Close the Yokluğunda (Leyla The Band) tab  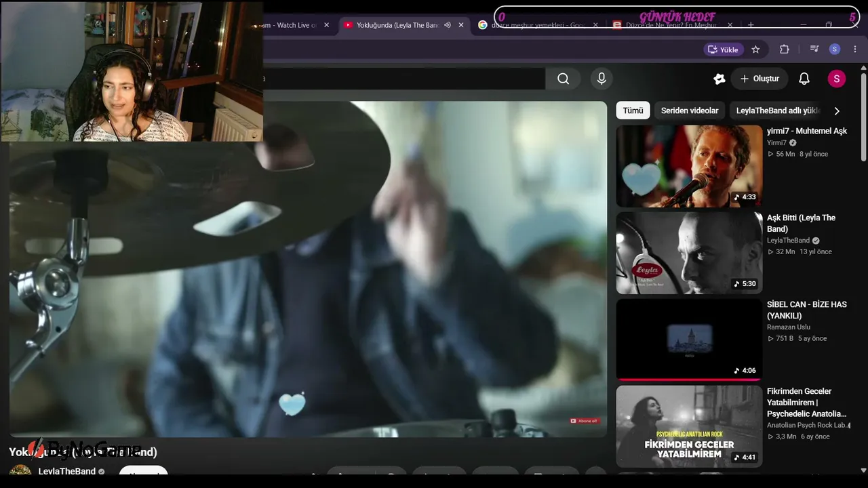coord(461,25)
